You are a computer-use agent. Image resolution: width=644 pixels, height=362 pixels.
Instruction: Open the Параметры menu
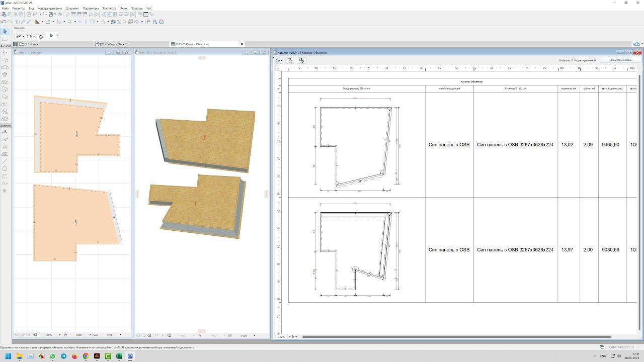[x=91, y=9]
